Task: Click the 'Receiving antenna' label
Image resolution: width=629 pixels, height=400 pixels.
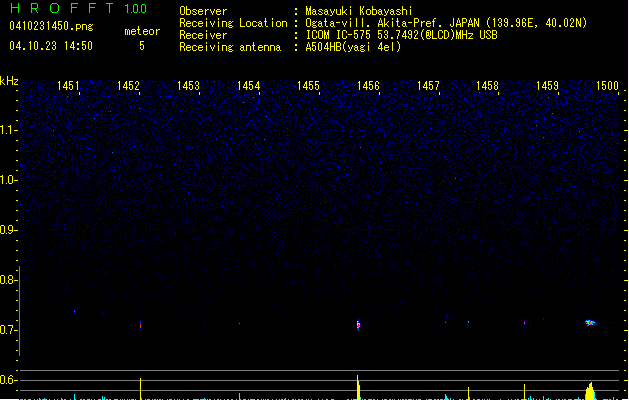Action: pyautogui.click(x=230, y=47)
